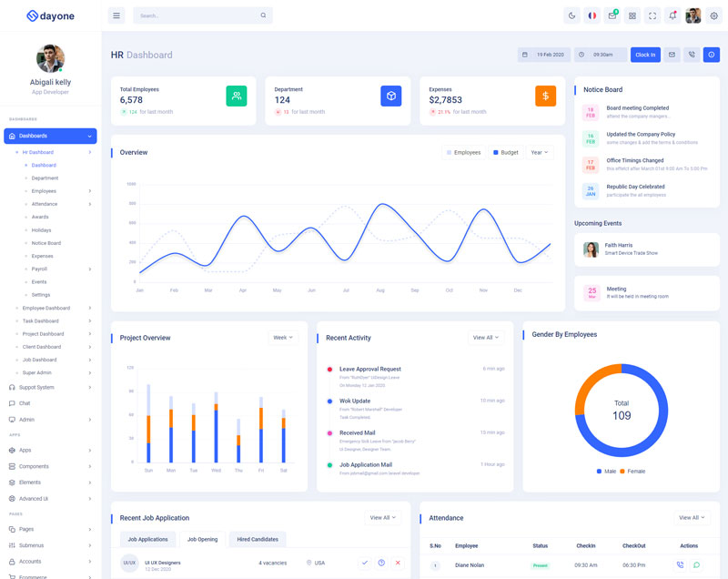
Task: Open the Year dropdown in Overview
Action: (539, 153)
